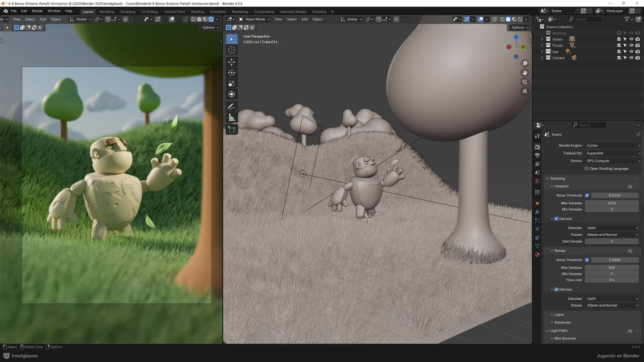Expand the Light Paths section
The image size is (644, 362).
(x=558, y=330)
